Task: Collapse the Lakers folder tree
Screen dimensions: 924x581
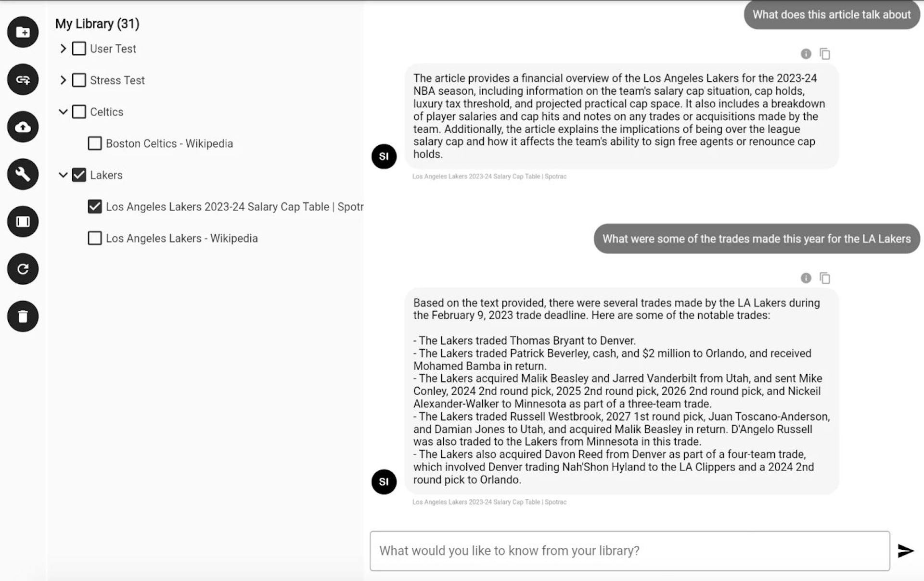Action: [x=63, y=175]
